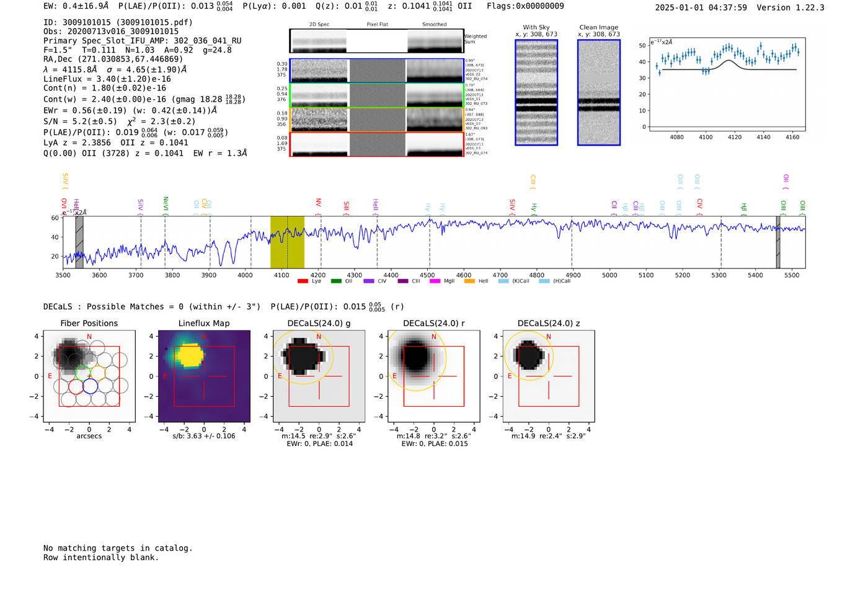
Task: Click the orange fiber circle in Fiber Positions
Action: coord(97,373)
